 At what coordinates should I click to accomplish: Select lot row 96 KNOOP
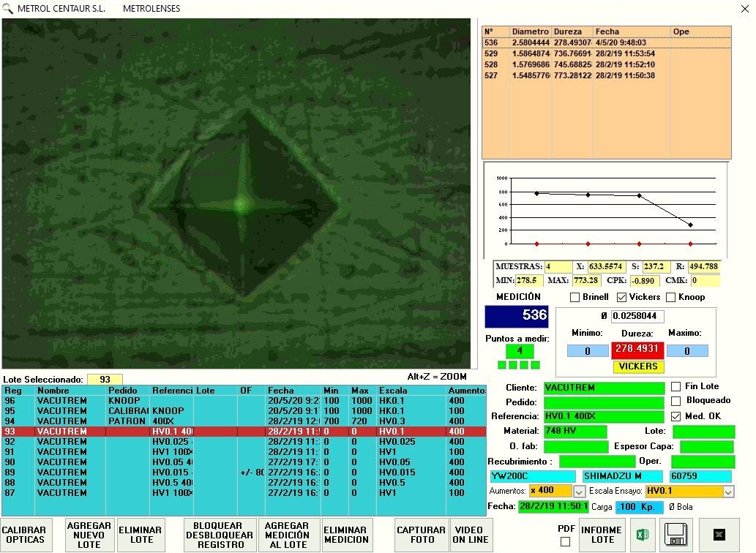[x=244, y=401]
